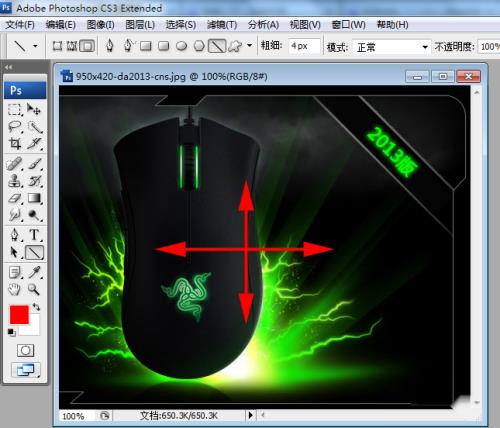Change screen mode button in toolbox
The height and width of the screenshot is (428, 500).
(25, 370)
